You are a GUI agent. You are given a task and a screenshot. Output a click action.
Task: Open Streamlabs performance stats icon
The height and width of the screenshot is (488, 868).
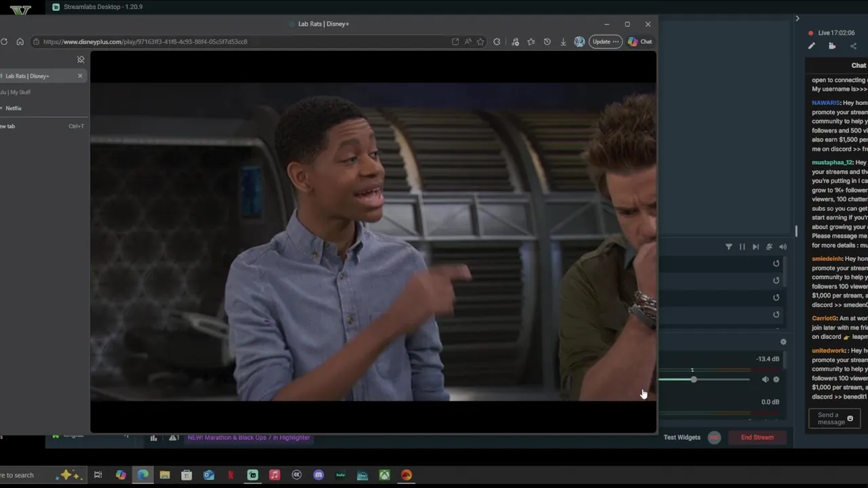coord(153,438)
